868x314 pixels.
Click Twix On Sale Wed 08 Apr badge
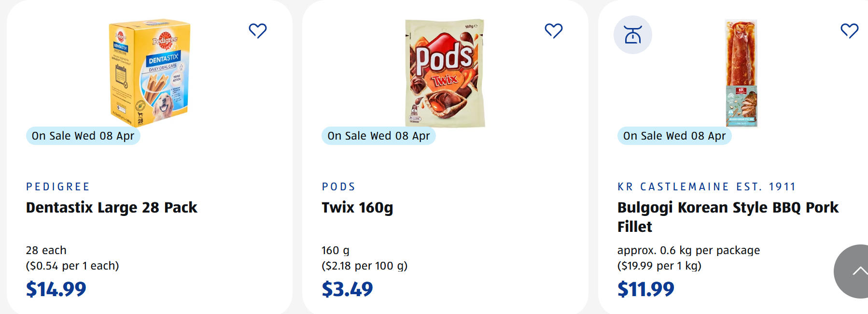(x=378, y=136)
